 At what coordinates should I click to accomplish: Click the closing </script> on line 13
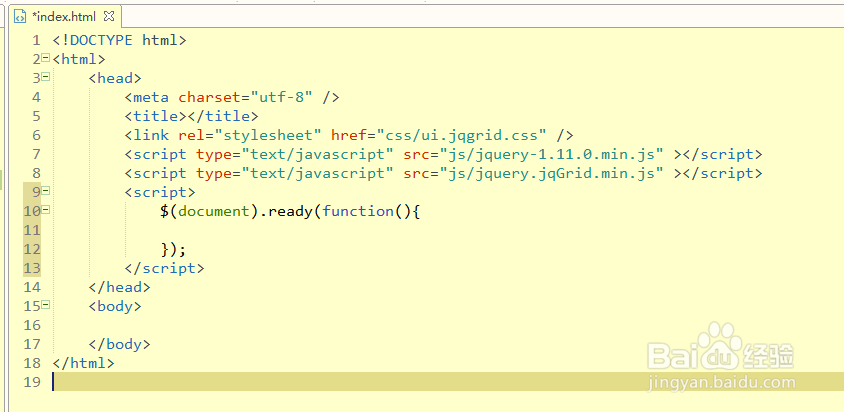point(165,268)
